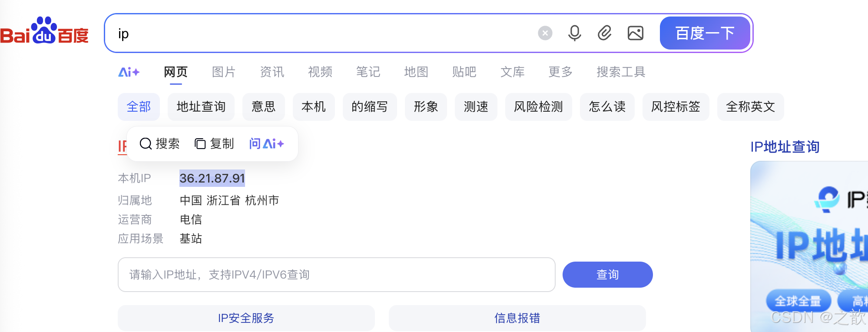Open the IP安全服务 link
This screenshot has height=332, width=868.
246,318
